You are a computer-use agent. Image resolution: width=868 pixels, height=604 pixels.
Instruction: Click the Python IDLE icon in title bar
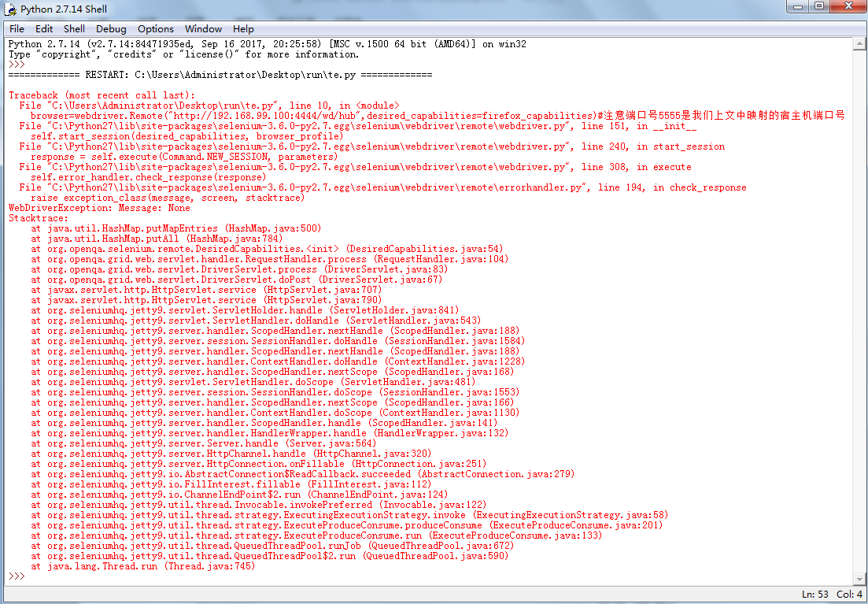[10, 9]
